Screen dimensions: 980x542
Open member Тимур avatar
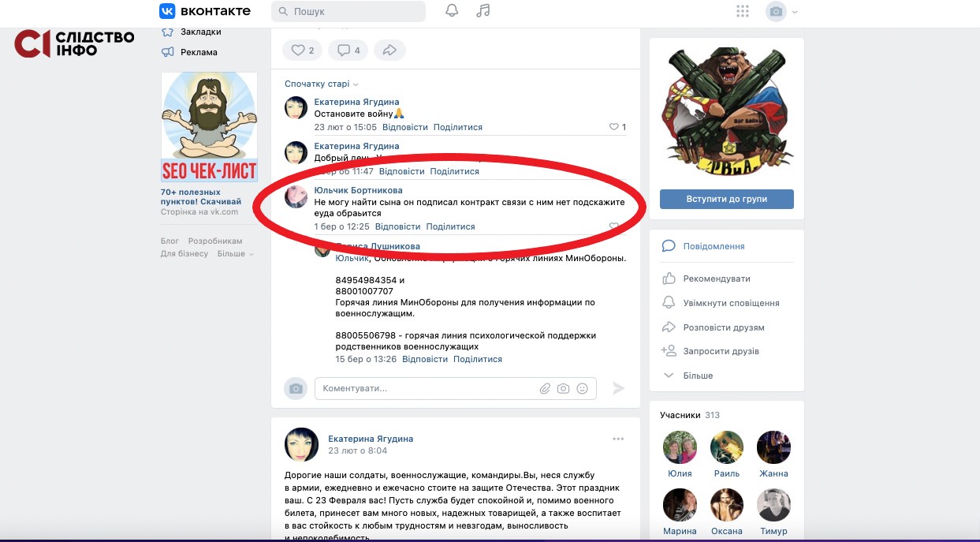pyautogui.click(x=774, y=505)
